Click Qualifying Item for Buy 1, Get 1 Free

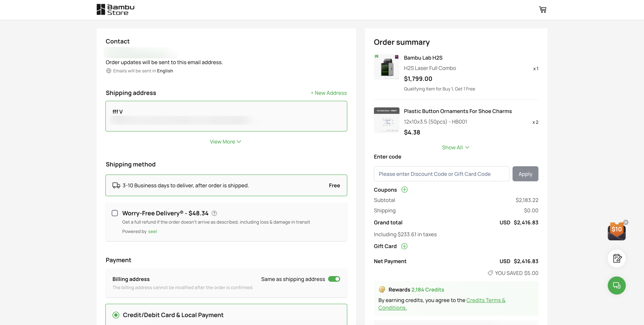pyautogui.click(x=439, y=89)
